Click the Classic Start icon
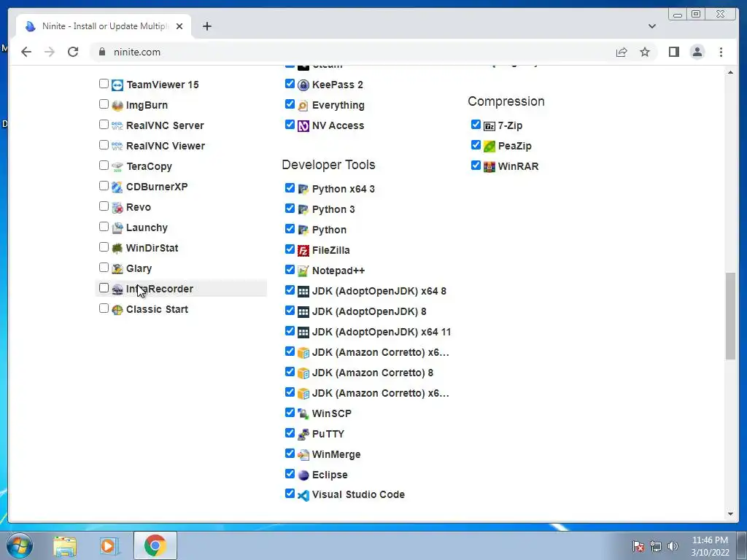Screen dimensions: 747x560 (117, 310)
